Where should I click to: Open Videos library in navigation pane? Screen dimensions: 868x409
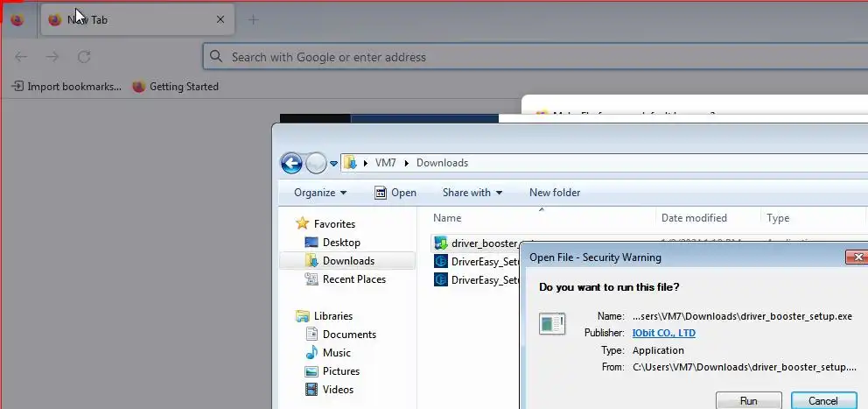click(x=338, y=390)
